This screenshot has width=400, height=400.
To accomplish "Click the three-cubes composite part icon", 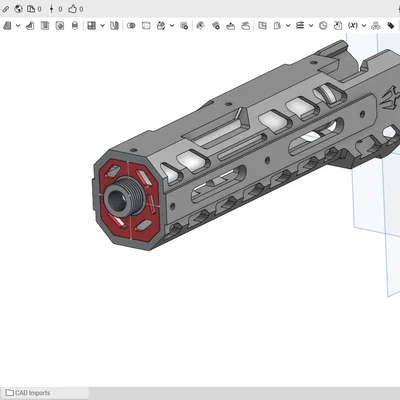I will click(376, 26).
